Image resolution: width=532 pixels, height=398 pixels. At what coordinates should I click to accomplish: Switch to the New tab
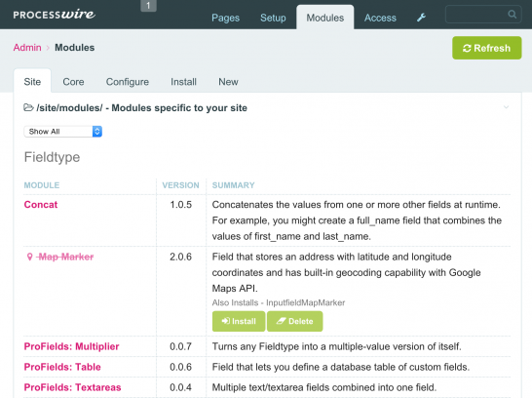coord(228,82)
